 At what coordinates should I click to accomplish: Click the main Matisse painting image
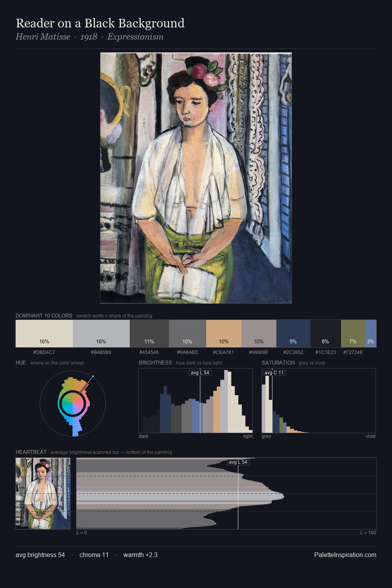click(196, 178)
